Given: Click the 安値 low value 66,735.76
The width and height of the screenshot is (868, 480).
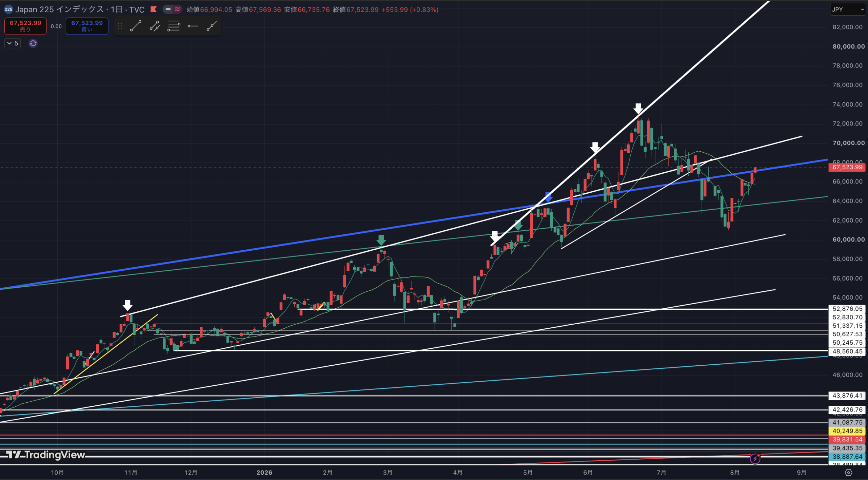Looking at the screenshot, I should (314, 9).
